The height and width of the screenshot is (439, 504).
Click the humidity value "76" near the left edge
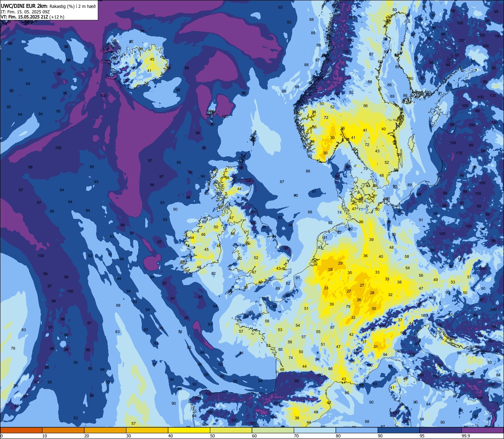coord(13,348)
